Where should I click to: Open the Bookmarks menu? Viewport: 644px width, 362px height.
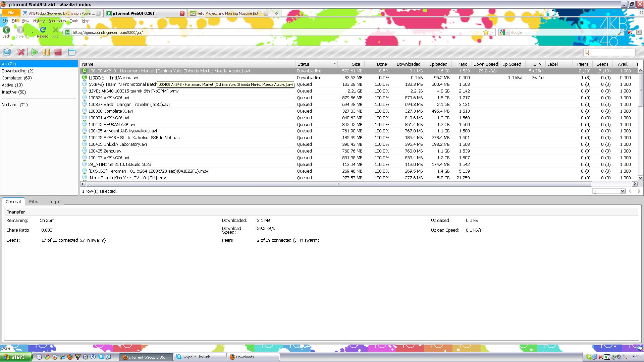click(x=57, y=21)
